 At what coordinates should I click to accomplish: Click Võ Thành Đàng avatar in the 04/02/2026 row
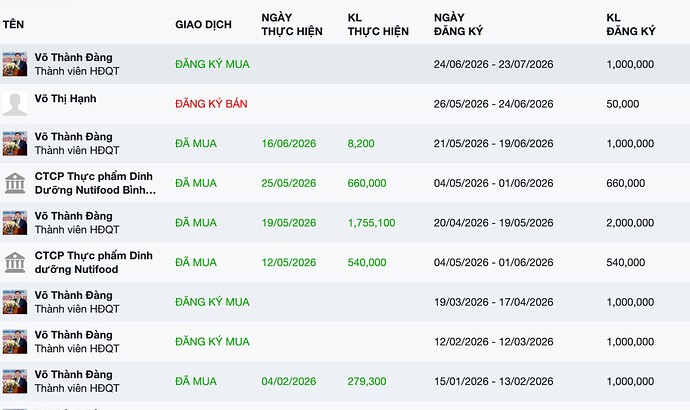tap(15, 381)
